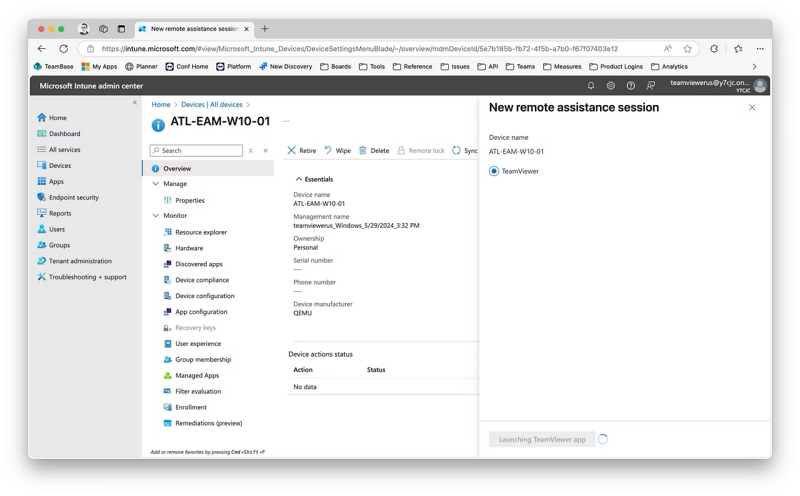The height and width of the screenshot is (496, 800).
Task: Collapse the left navigation pane chevron
Action: tap(135, 103)
